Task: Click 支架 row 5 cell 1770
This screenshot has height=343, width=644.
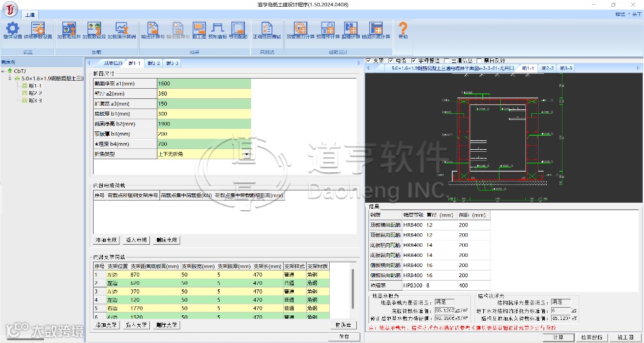Action: pyautogui.click(x=155, y=308)
